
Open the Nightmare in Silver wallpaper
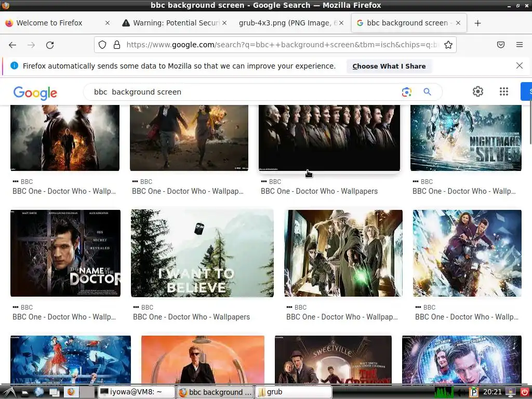[466, 138]
